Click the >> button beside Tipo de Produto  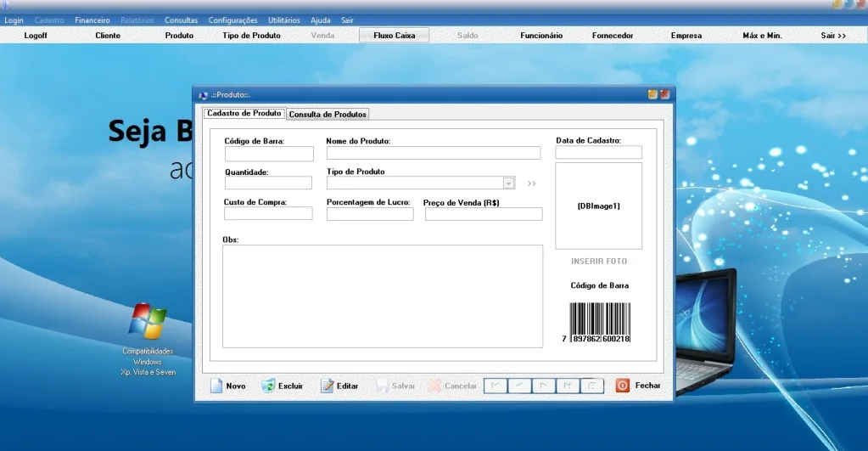click(531, 183)
